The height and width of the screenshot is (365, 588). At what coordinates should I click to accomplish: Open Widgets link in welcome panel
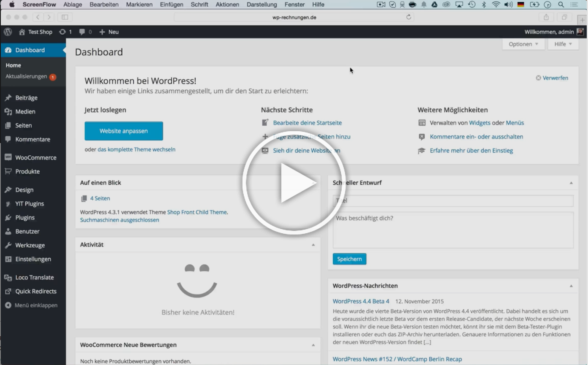[480, 123]
